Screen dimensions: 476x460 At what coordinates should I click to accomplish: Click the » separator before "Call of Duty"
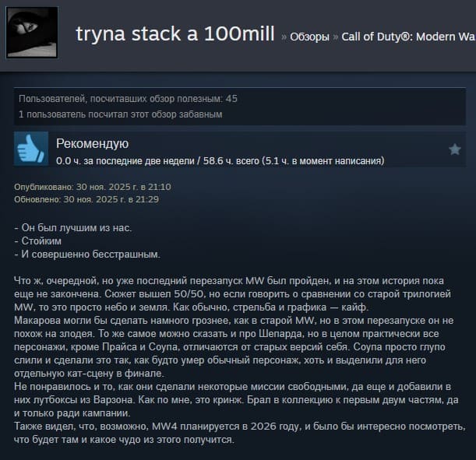[336, 37]
